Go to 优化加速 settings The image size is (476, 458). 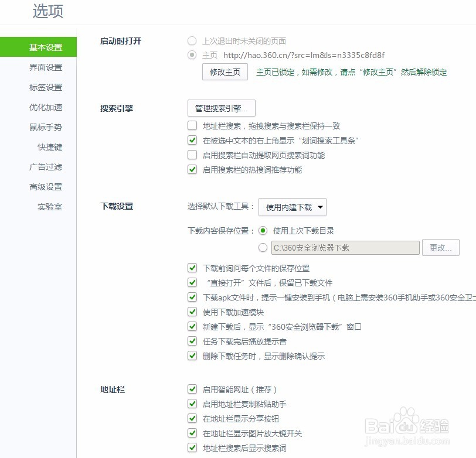46,107
